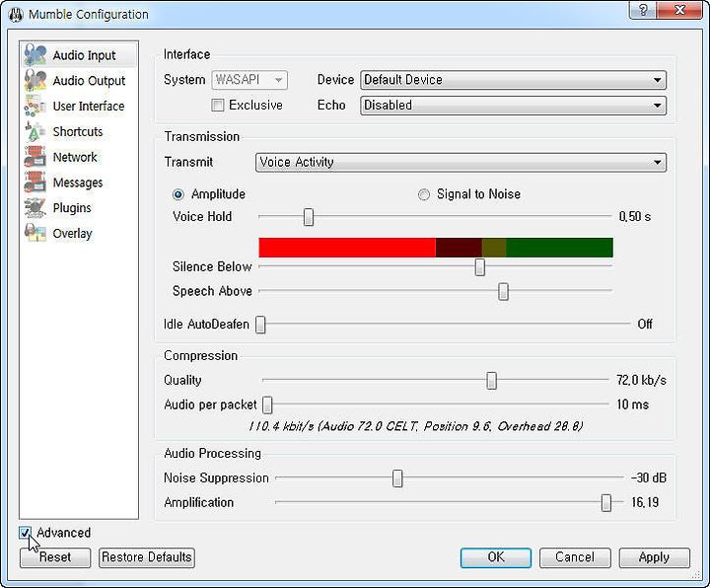Click the User Interface icon in sidebar
This screenshot has width=710, height=588.
35,106
